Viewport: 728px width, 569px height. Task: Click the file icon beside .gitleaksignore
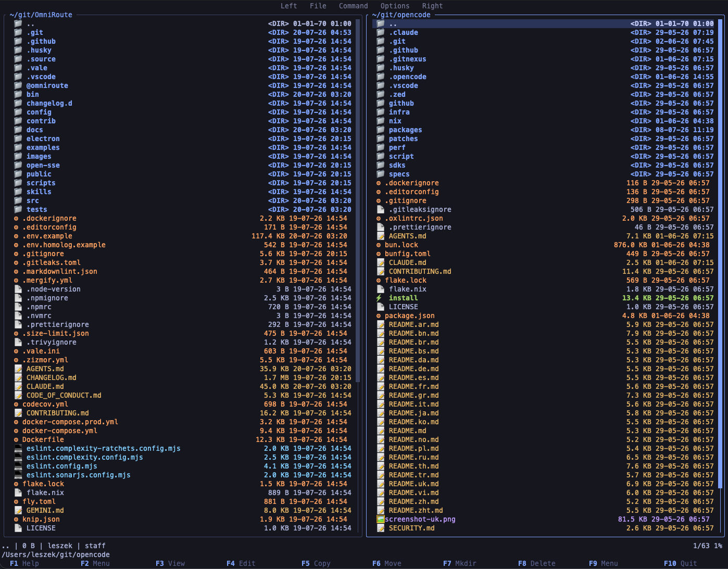pyautogui.click(x=381, y=209)
